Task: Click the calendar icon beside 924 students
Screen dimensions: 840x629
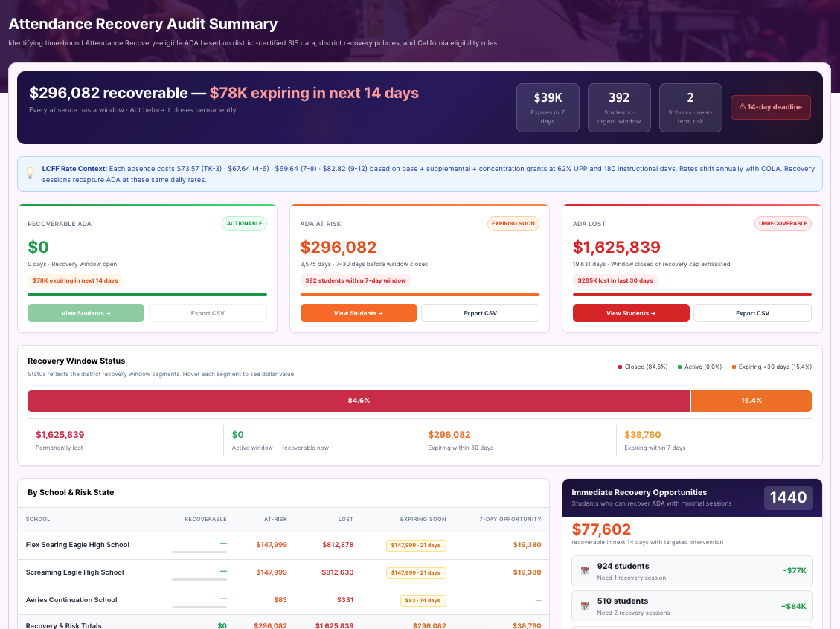Action: (x=585, y=571)
